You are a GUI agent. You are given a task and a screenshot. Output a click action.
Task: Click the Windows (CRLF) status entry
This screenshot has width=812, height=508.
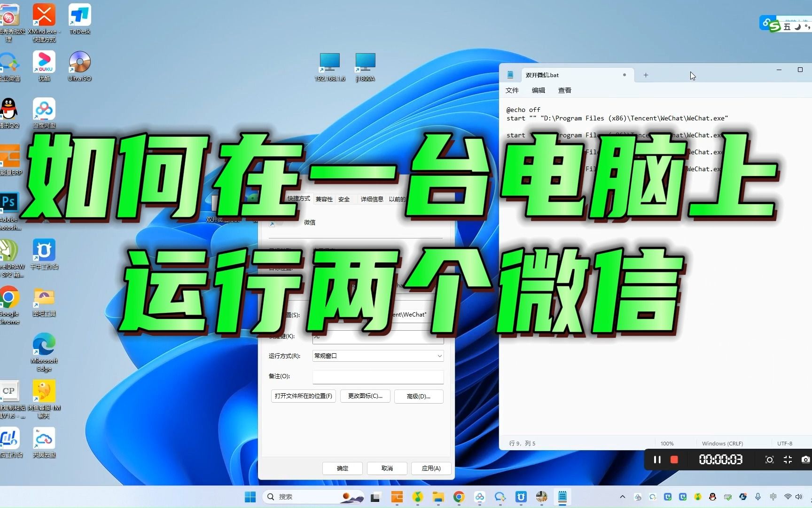click(722, 443)
